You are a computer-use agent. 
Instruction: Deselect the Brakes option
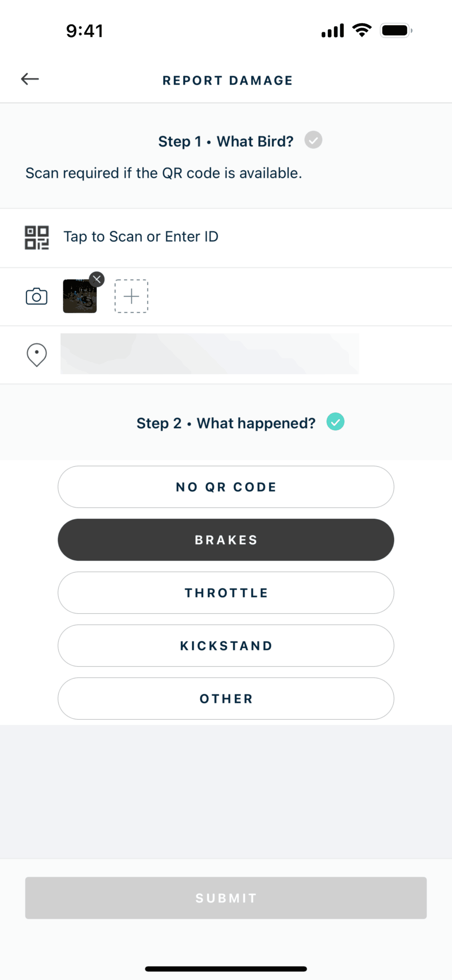226,540
